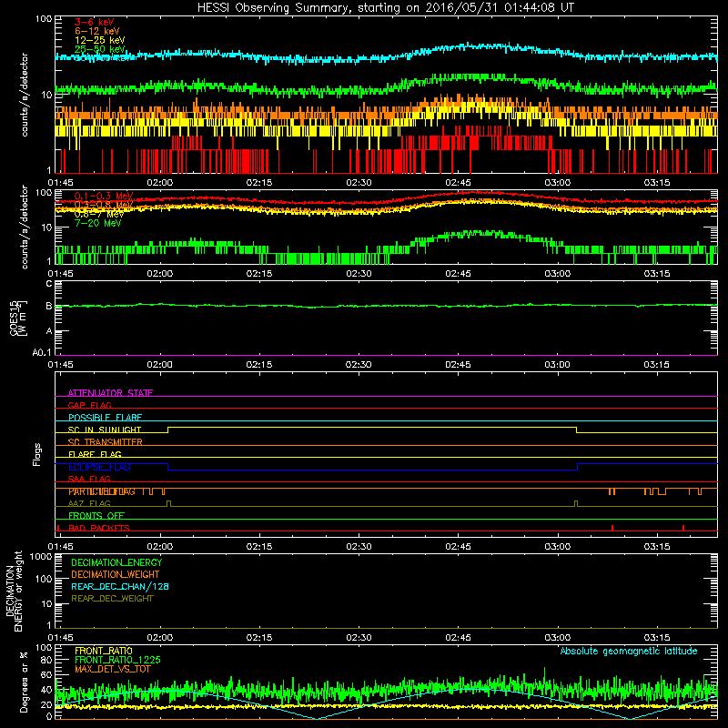Click the MAX_DET_VS_TOT legend label
This screenshot has width=728, height=728.
coord(112,669)
